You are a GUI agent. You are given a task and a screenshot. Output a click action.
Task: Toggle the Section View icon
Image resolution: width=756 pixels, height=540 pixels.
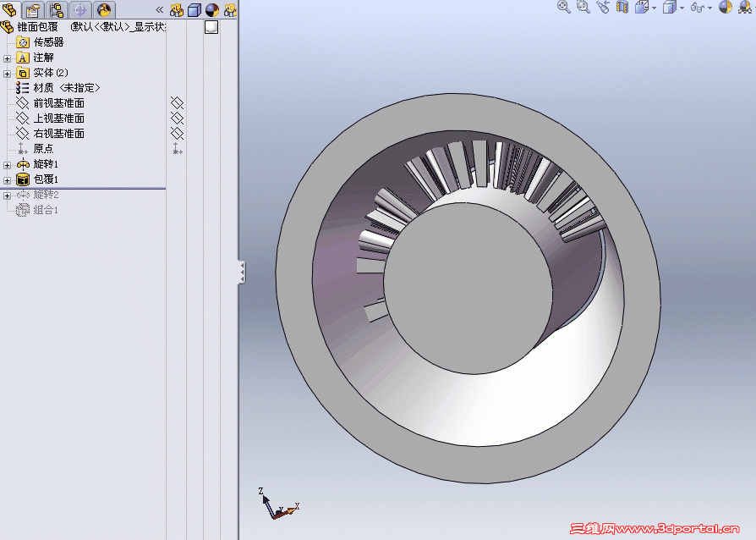[622, 7]
